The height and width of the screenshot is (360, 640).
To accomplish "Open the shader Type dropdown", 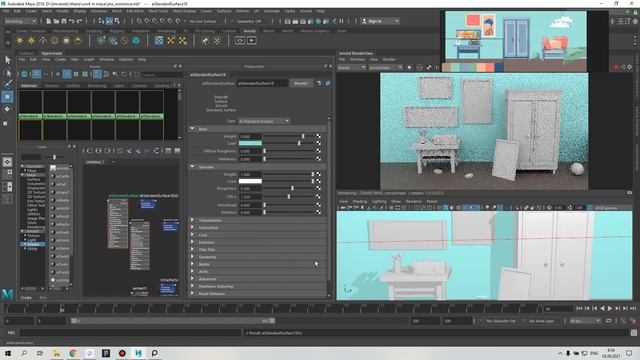I will 264,121.
